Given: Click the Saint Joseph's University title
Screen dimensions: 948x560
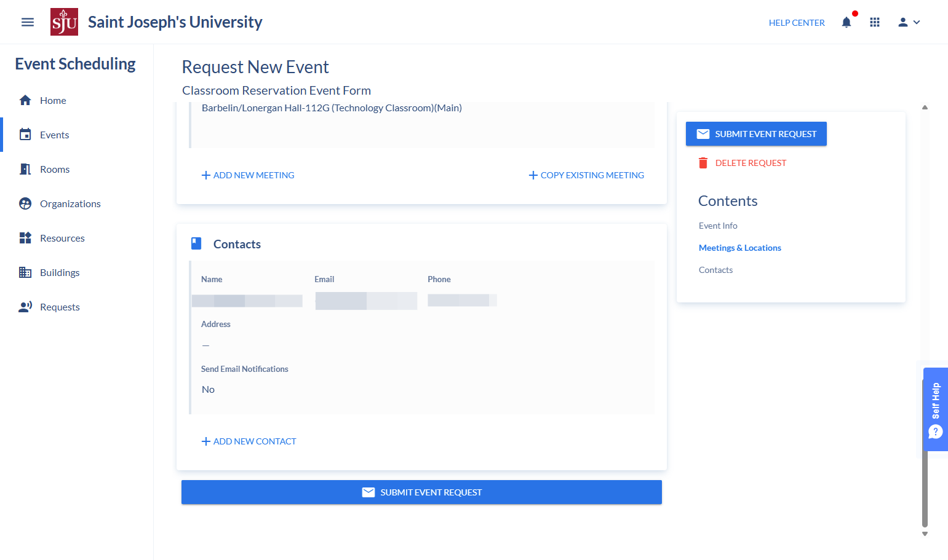Looking at the screenshot, I should [x=175, y=22].
